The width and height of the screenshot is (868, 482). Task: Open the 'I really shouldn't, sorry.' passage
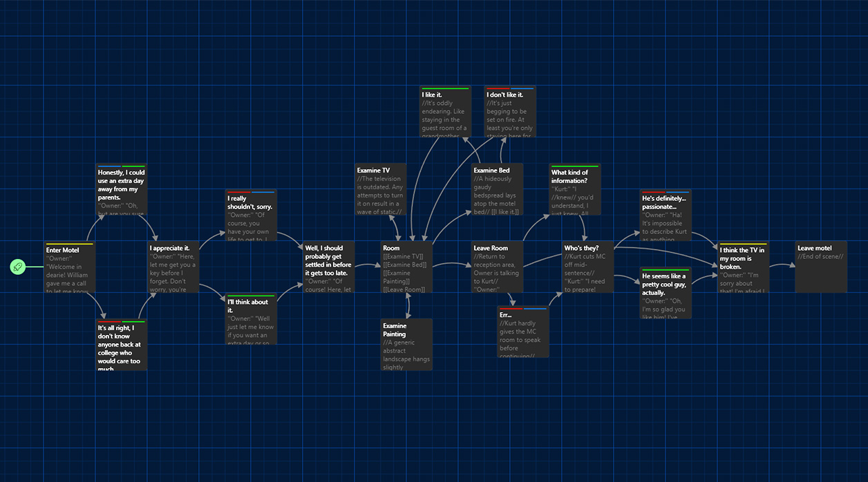(251, 215)
